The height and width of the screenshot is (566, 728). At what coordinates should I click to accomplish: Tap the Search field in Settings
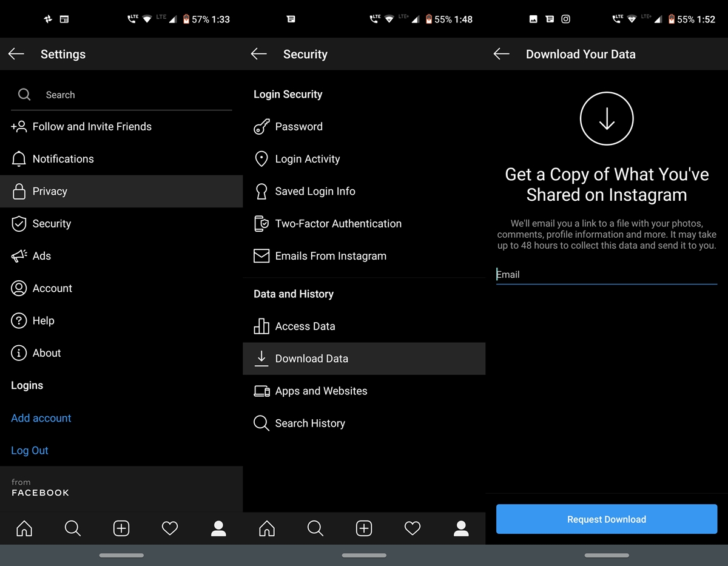121,95
